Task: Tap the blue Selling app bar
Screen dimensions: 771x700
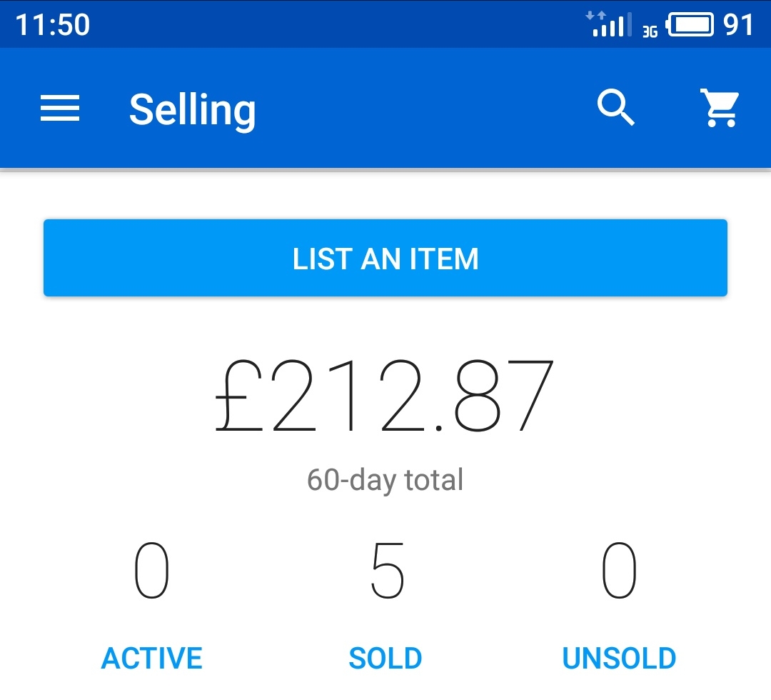Action: click(x=385, y=108)
